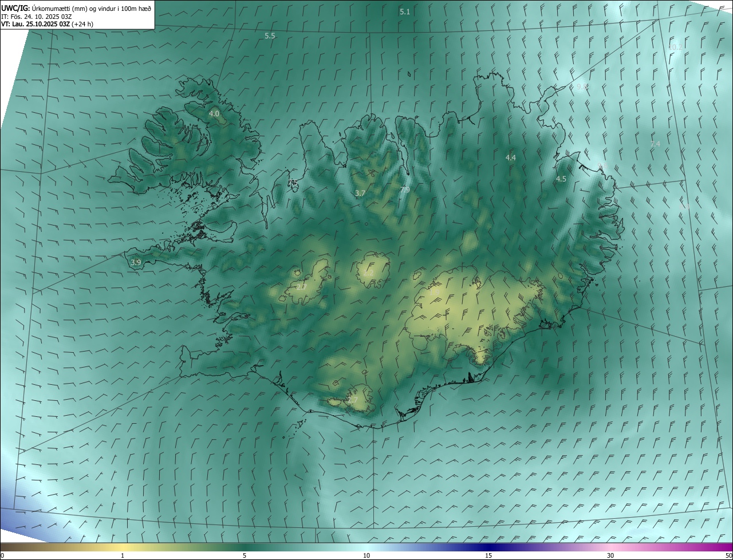Click the faint 7.4 value label
The image size is (733, 560).
coord(656,144)
